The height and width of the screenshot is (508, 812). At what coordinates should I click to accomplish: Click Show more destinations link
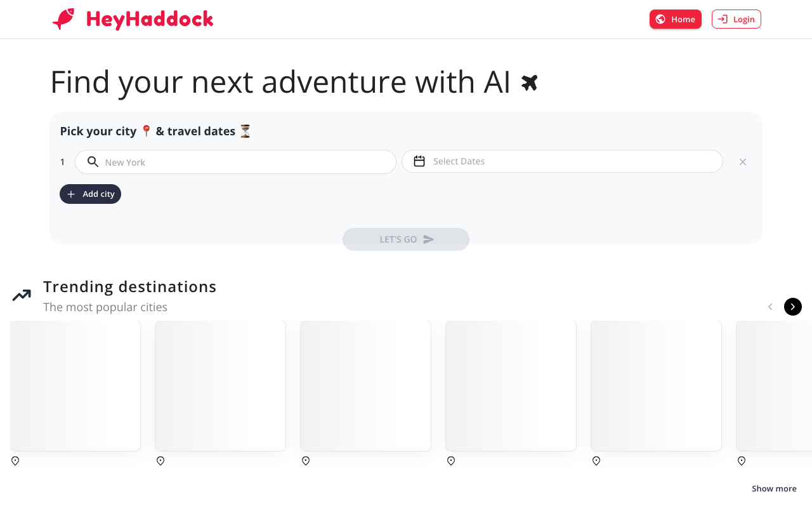(774, 488)
